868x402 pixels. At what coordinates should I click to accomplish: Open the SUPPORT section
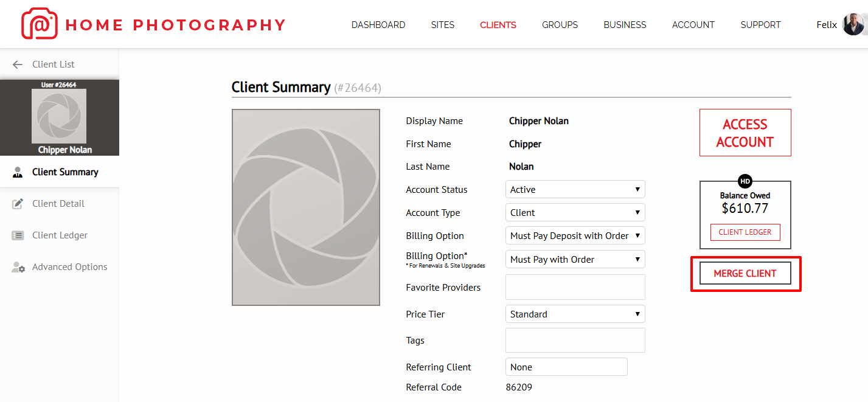point(760,24)
